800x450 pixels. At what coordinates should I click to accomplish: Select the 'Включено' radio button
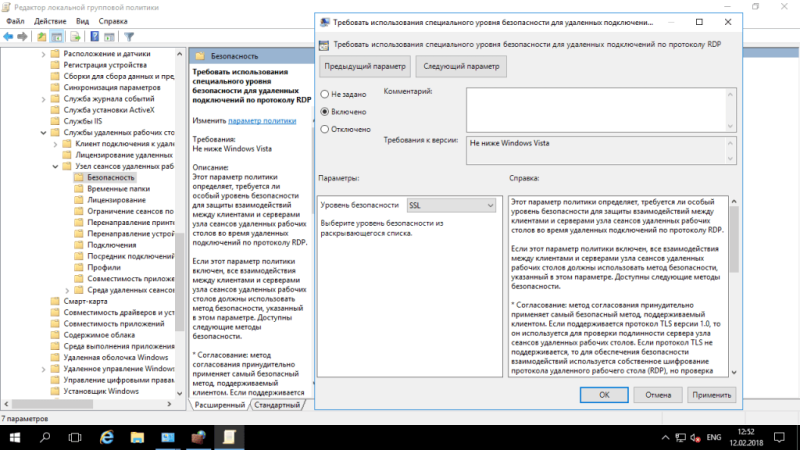[x=324, y=112]
